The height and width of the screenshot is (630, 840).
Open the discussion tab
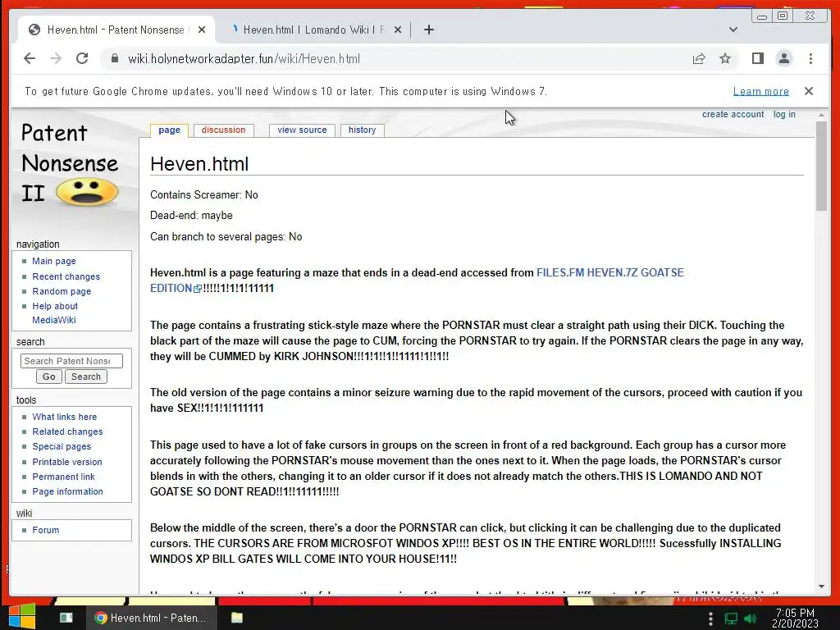[x=223, y=130]
